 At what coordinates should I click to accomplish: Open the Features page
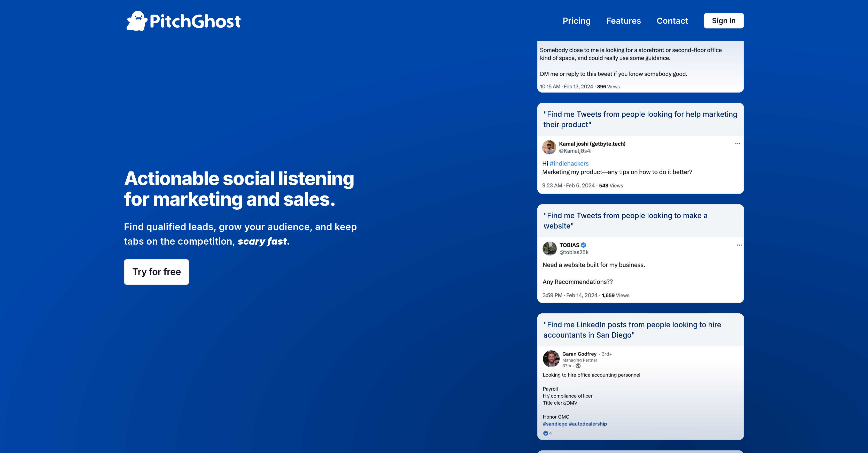coord(624,21)
